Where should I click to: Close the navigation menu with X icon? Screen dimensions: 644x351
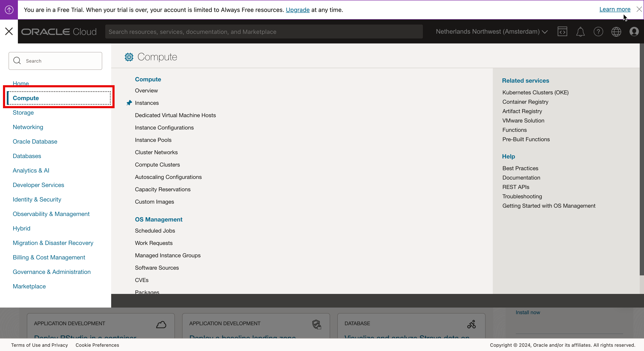click(x=9, y=32)
